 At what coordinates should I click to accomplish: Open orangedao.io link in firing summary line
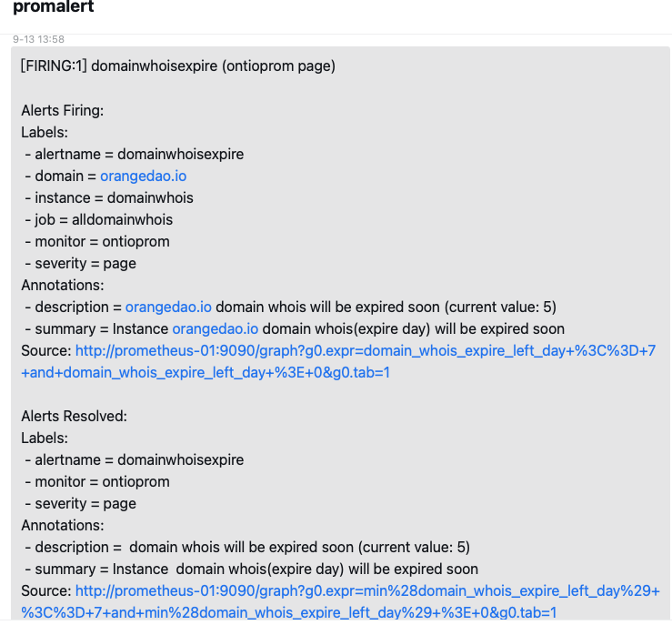tap(215, 328)
